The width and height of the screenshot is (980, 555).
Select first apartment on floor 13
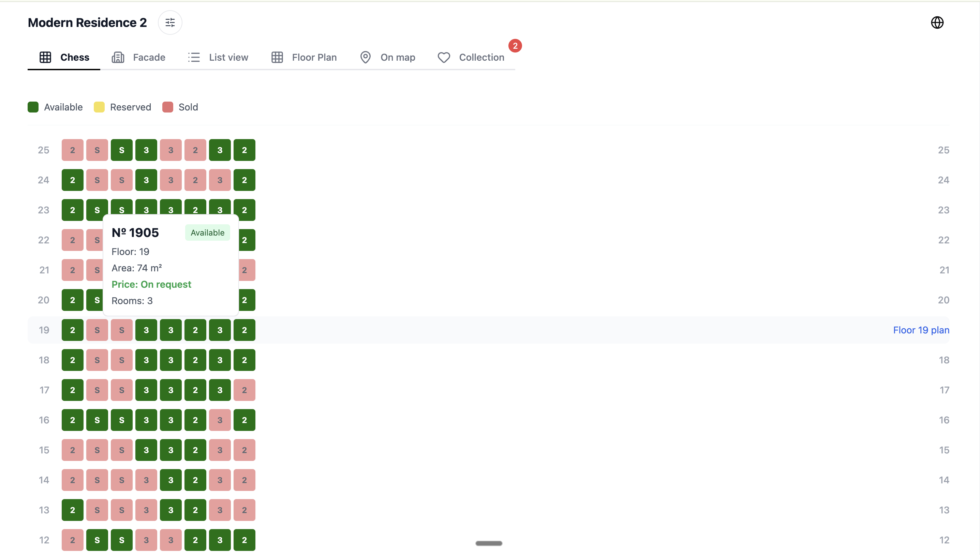coord(72,510)
